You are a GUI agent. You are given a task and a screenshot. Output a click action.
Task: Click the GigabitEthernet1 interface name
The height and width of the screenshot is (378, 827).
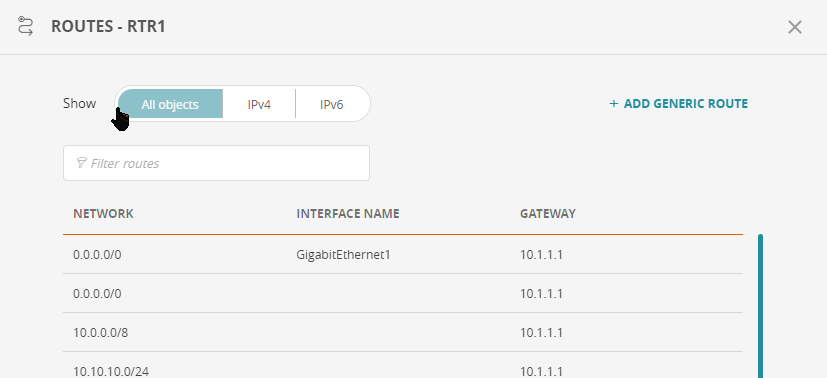pyautogui.click(x=343, y=255)
